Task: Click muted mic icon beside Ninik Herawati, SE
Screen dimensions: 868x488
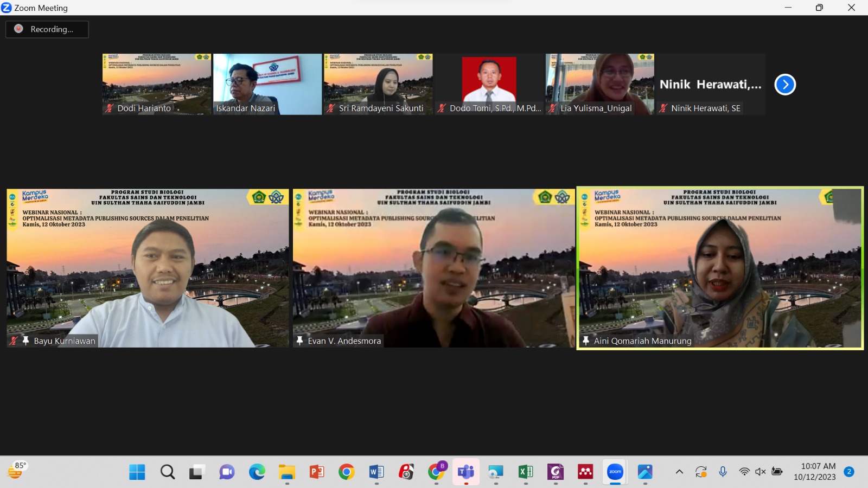Action: [663, 108]
